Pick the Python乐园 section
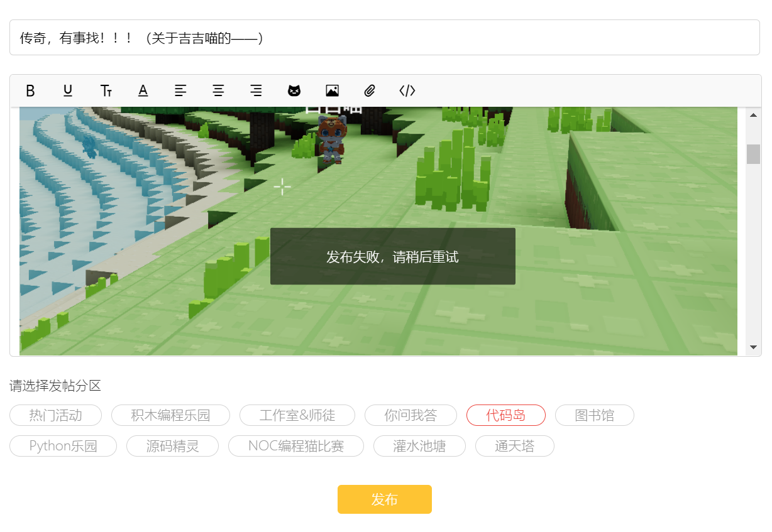This screenshot has height=532, width=772. (63, 446)
